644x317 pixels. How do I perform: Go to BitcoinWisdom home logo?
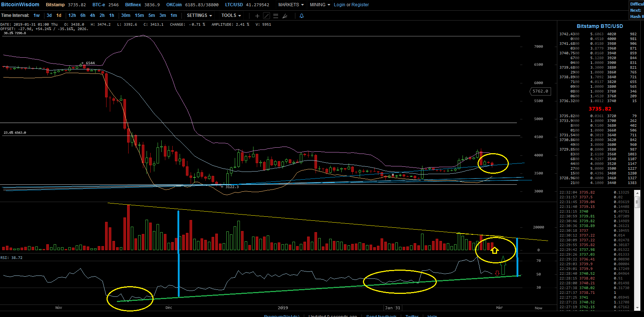point(20,4)
